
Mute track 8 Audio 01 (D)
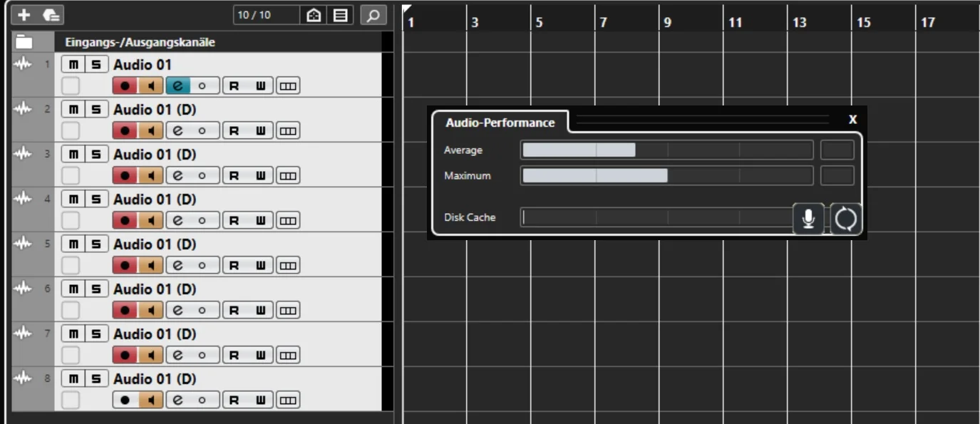coord(73,378)
